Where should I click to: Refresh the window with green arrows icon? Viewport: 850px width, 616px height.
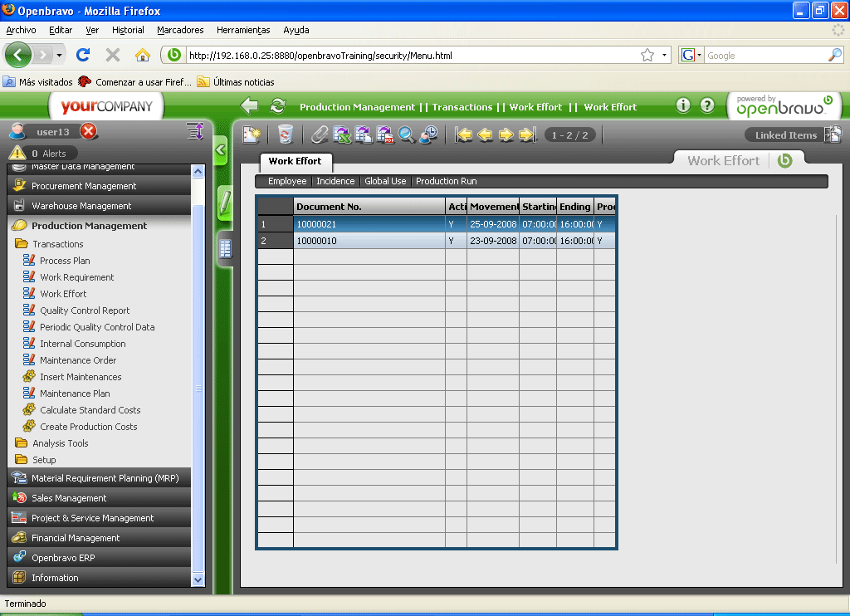[278, 106]
